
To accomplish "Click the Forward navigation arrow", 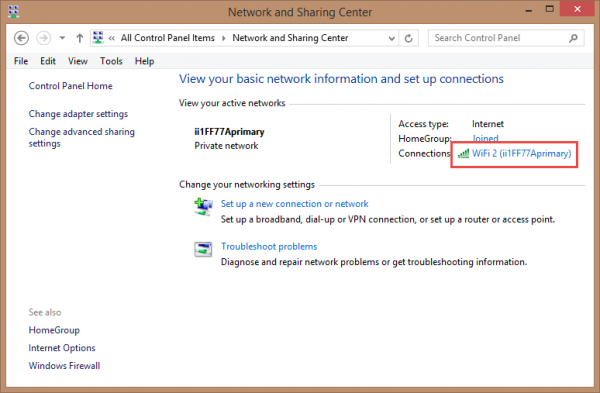I will [44, 38].
